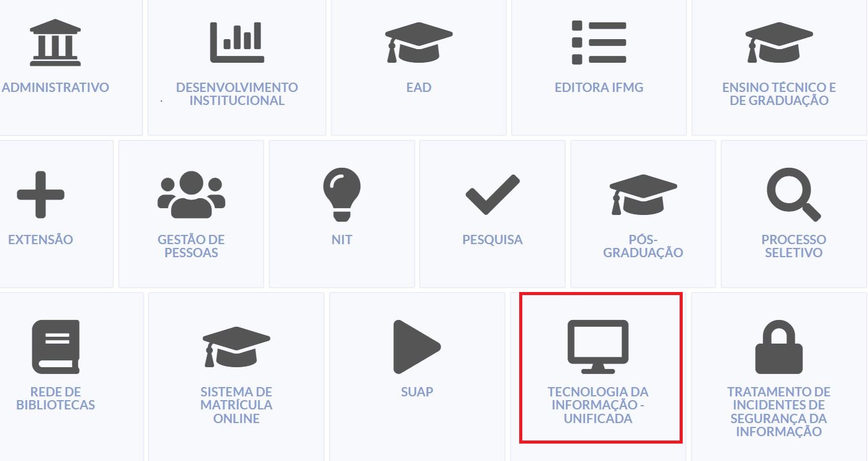Open the Ensino Técnico e de Graduação link
This screenshot has width=868, height=461.
point(779,94)
